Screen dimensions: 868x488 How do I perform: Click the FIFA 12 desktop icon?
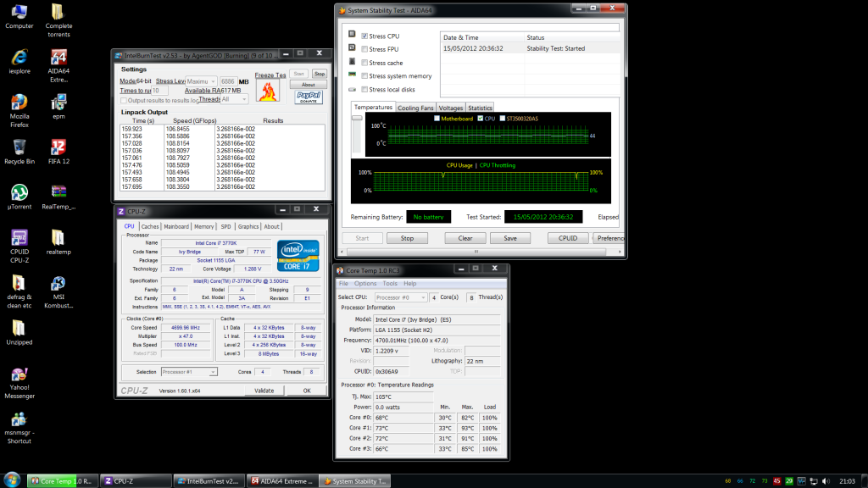[58, 148]
